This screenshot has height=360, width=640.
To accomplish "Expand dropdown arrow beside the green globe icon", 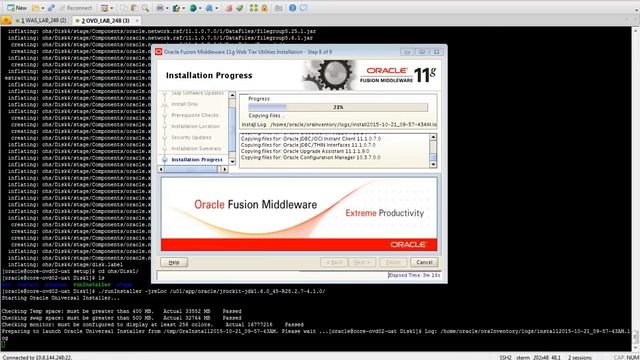I will (200, 8).
